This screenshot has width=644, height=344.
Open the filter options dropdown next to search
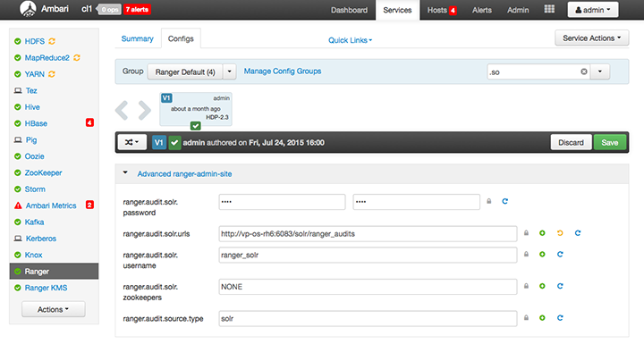coord(599,71)
